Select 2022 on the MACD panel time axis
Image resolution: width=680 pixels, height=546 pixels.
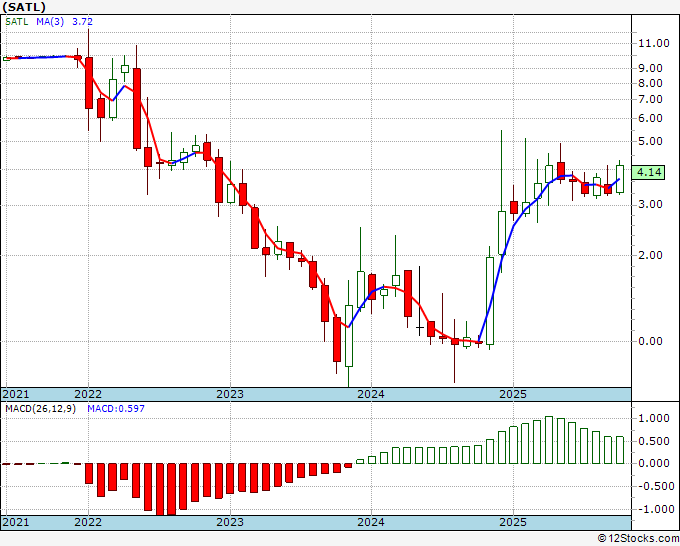point(88,522)
